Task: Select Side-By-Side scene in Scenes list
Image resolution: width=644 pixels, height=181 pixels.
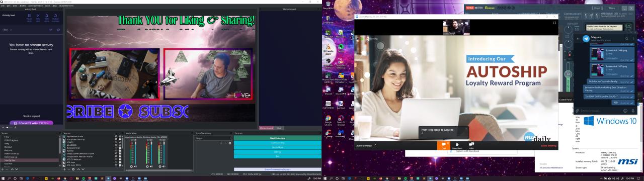Action: (x=30, y=160)
